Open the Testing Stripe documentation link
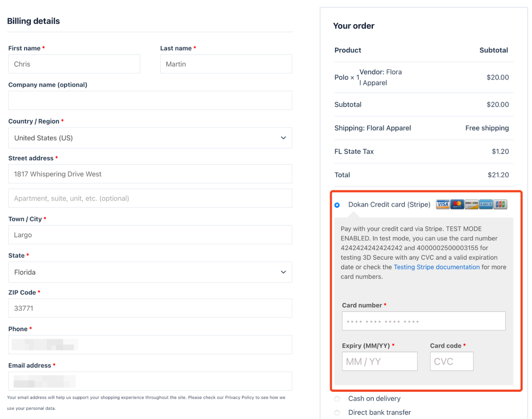532x419 pixels. (x=436, y=267)
